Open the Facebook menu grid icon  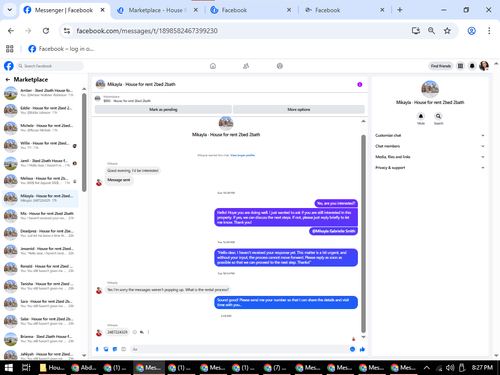point(460,66)
